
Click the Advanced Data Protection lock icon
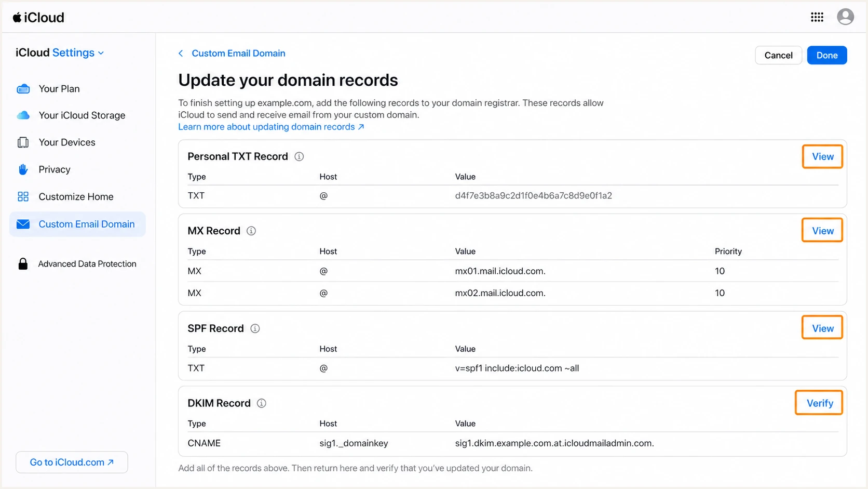pyautogui.click(x=23, y=263)
